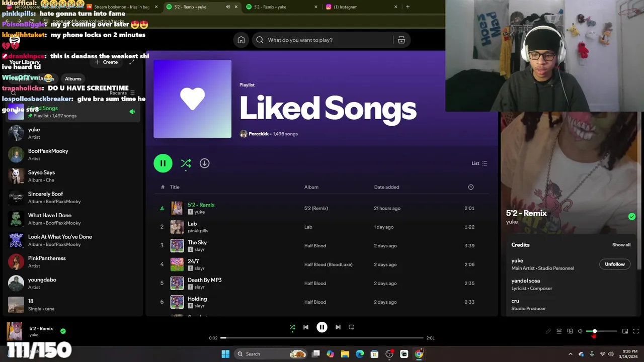Image resolution: width=644 pixels, height=362 pixels.
Task: Go to Spotify Home via house icon
Action: point(241,40)
